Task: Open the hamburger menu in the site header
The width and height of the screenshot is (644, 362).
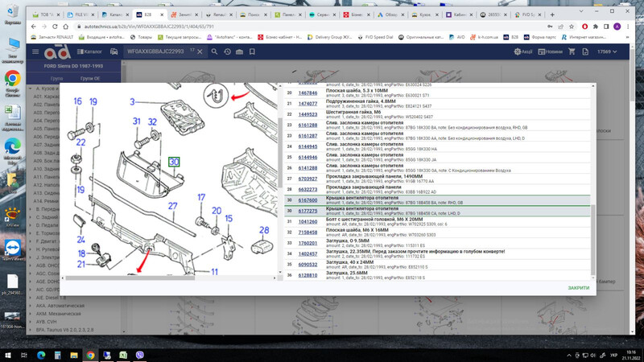Action: [x=35, y=51]
